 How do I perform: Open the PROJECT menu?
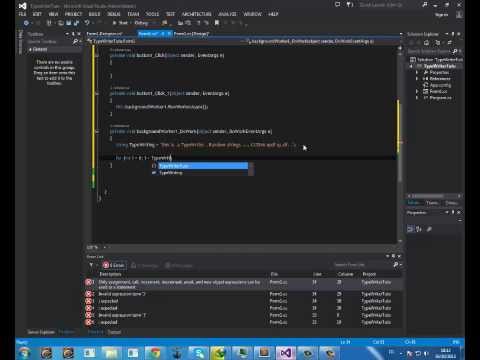pyautogui.click(x=73, y=14)
